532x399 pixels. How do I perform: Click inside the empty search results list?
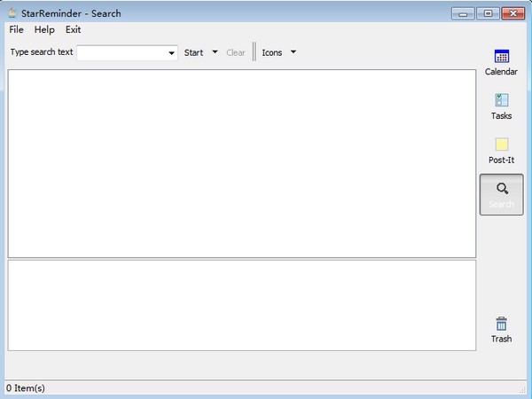point(241,163)
